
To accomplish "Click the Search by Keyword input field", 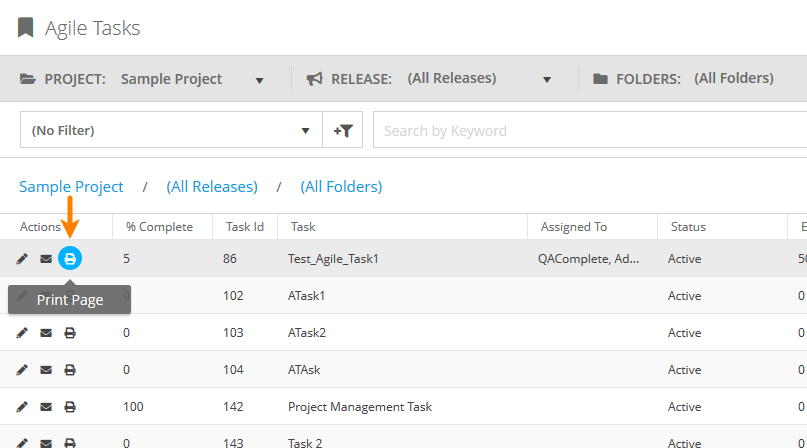I will [590, 130].
